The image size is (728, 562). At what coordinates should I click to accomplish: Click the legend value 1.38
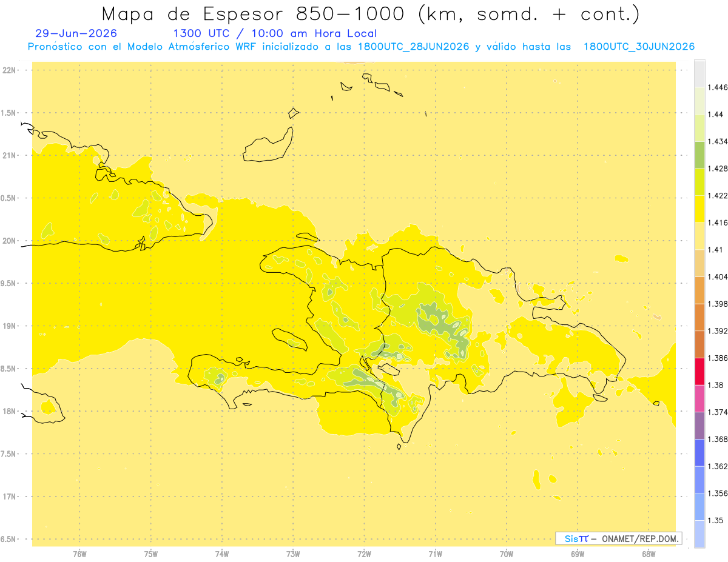pyautogui.click(x=715, y=385)
